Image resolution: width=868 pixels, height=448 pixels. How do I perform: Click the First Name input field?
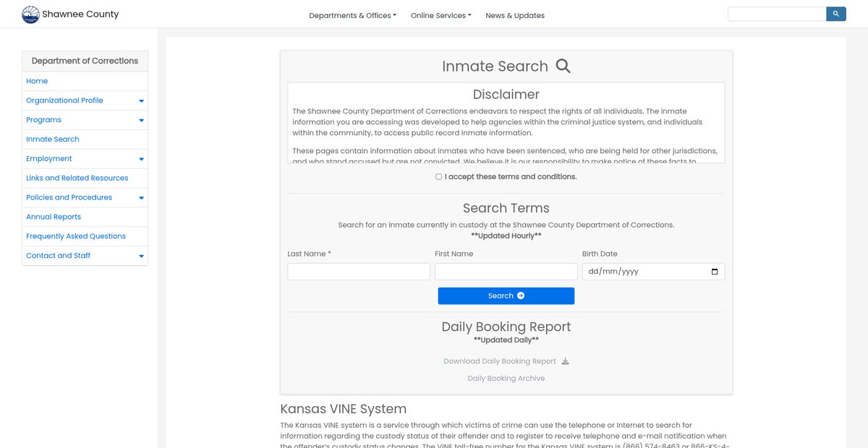[506, 272]
